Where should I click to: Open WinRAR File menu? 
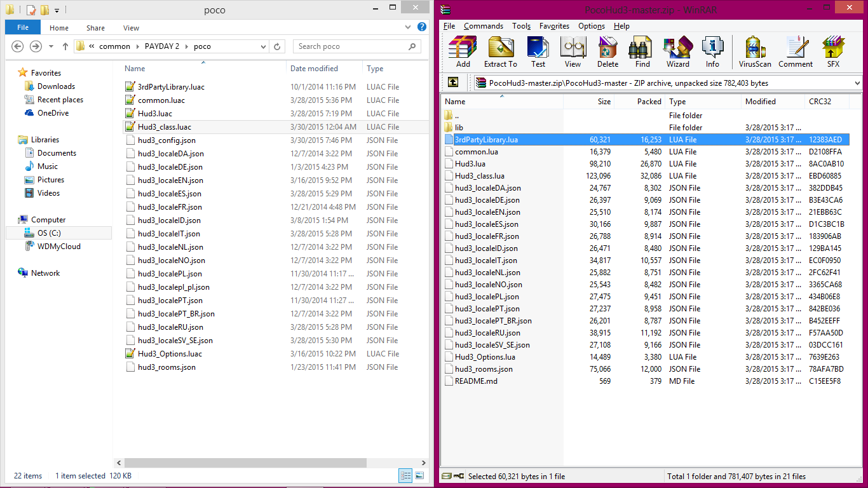[449, 26]
